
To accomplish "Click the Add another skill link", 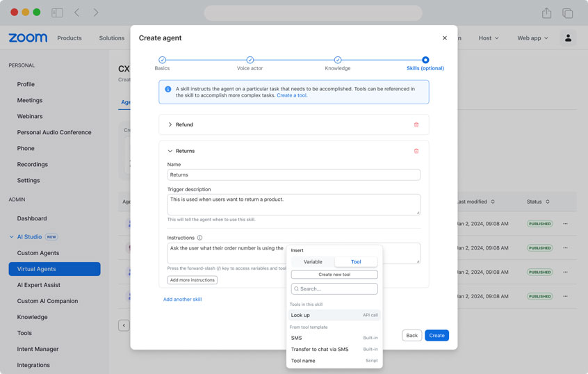I will click(182, 300).
